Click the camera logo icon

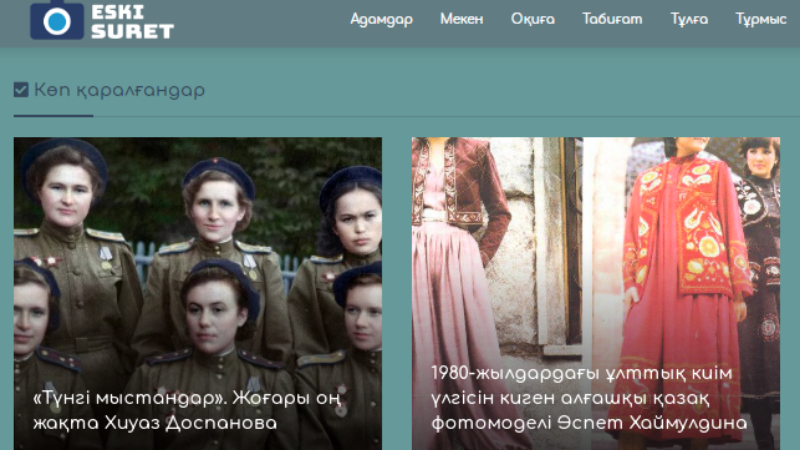click(56, 20)
